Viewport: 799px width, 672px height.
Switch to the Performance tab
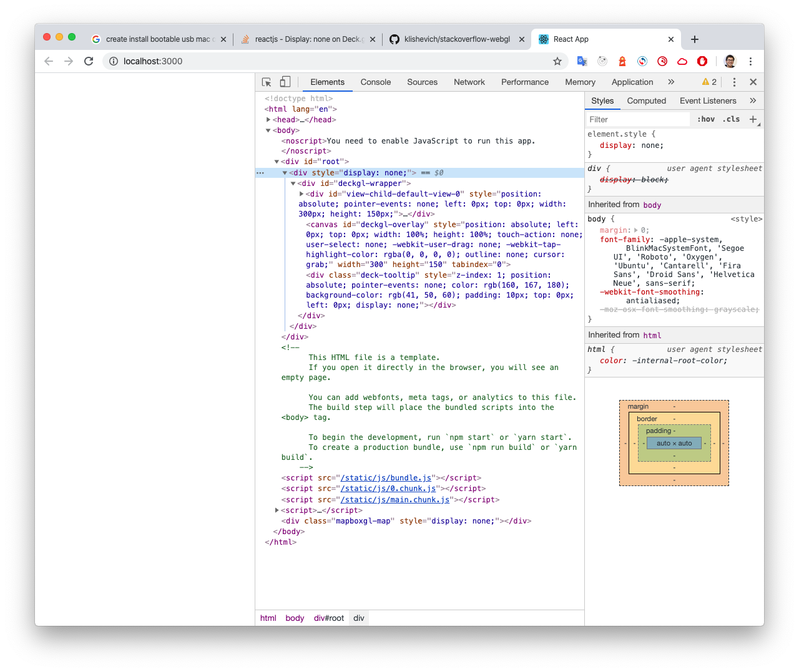point(525,82)
